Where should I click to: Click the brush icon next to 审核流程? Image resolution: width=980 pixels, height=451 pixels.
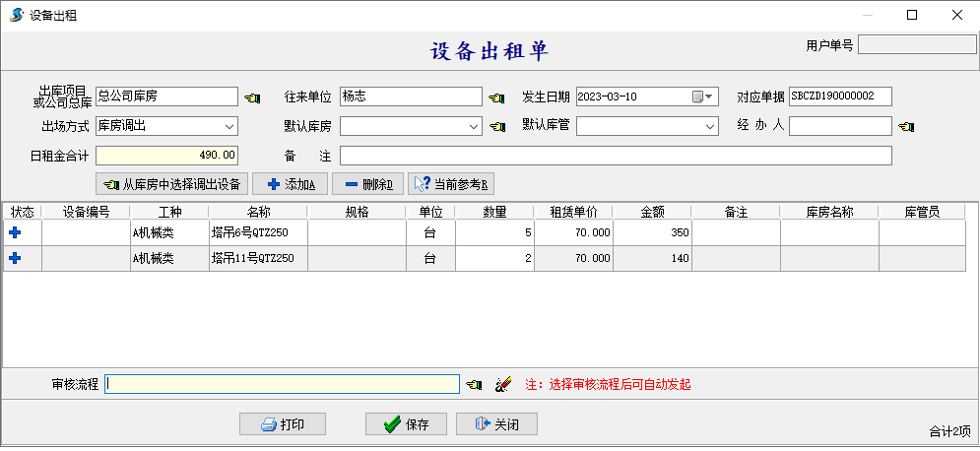[x=503, y=384]
